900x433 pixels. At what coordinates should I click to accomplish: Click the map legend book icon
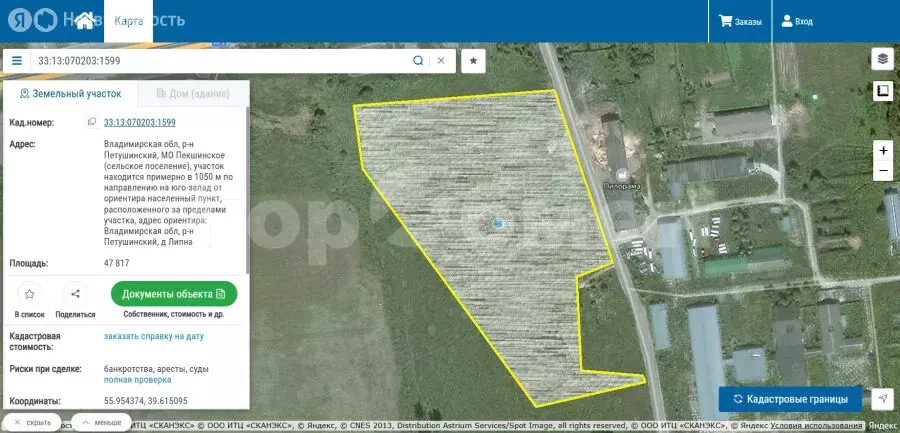tap(882, 92)
